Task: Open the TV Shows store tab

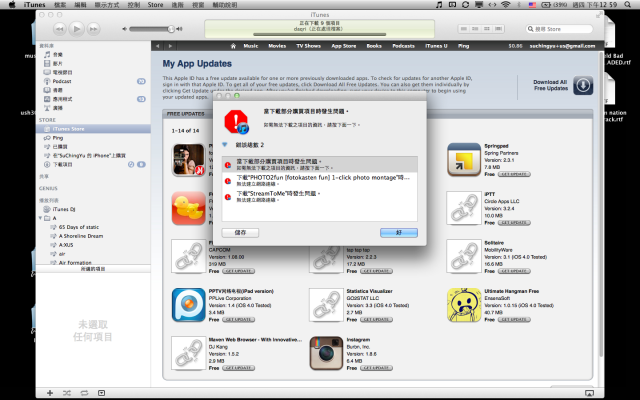Action: [309, 46]
